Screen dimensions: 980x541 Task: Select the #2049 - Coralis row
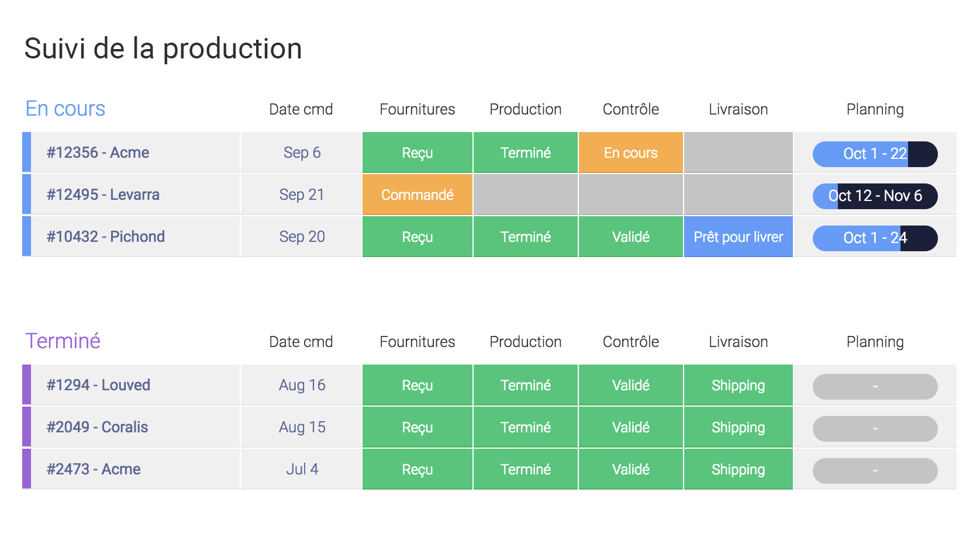pos(489,427)
